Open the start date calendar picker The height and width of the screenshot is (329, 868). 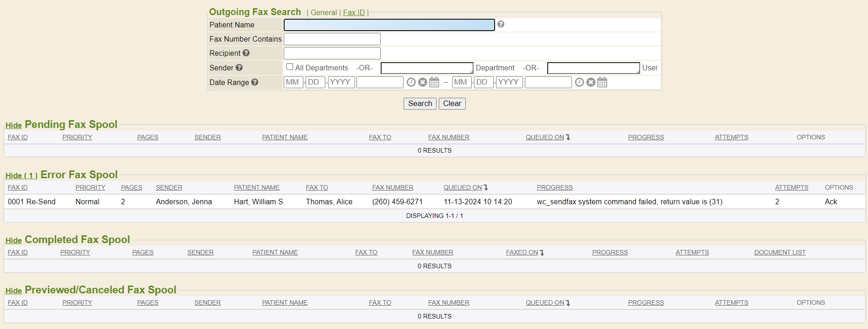(x=434, y=82)
